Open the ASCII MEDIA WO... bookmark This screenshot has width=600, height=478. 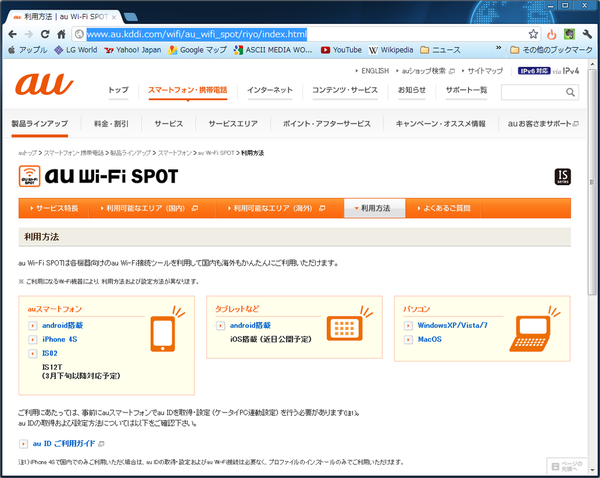273,50
